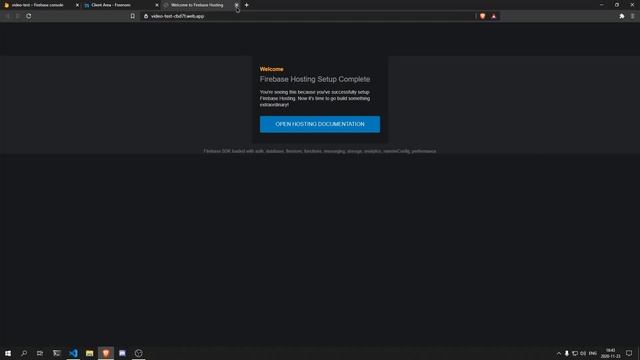This screenshot has width=640, height=360.
Task: Select the Welcome to Firebase Hosting tab
Action: (198, 5)
